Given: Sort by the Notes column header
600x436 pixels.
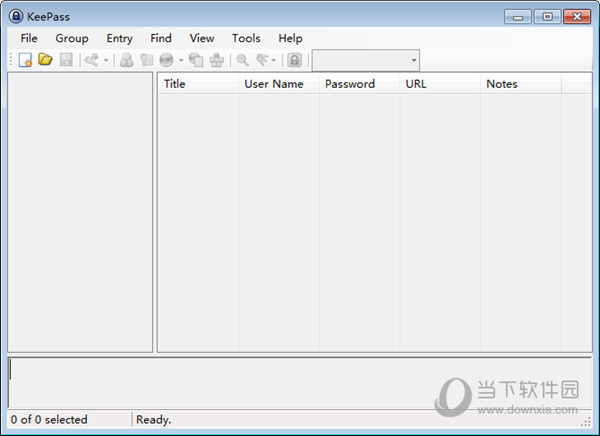Looking at the screenshot, I should (x=521, y=84).
